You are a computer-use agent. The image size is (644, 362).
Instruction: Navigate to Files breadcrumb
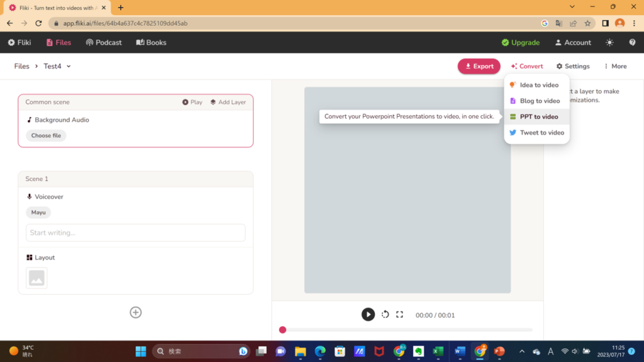22,66
